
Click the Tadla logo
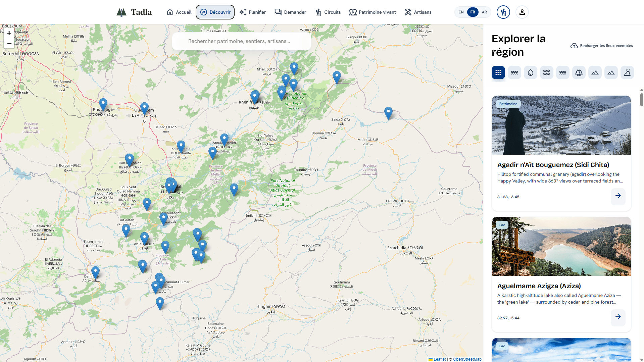tap(134, 12)
